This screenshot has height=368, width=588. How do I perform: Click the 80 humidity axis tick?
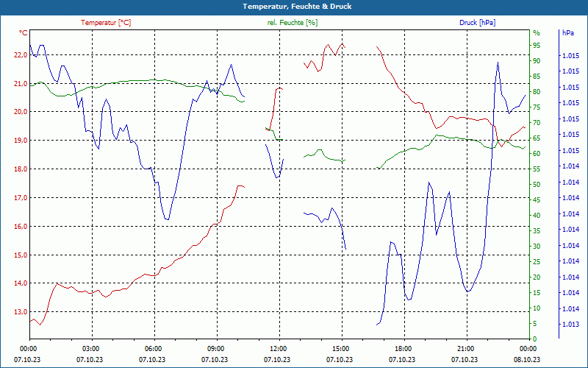pyautogui.click(x=537, y=91)
